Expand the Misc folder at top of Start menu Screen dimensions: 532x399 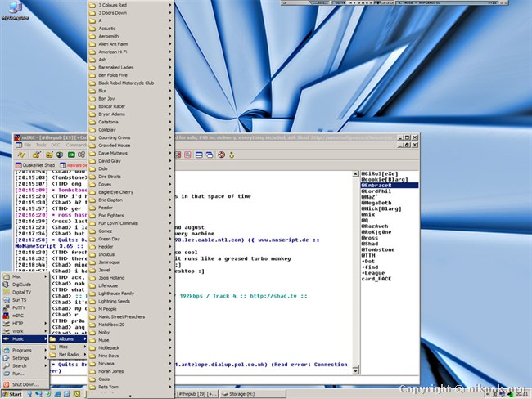point(25,276)
